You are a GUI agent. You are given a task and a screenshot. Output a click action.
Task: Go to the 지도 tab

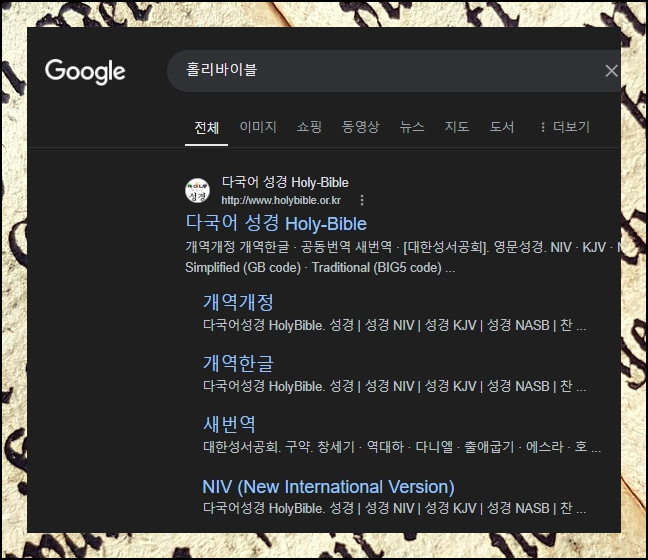pos(457,126)
